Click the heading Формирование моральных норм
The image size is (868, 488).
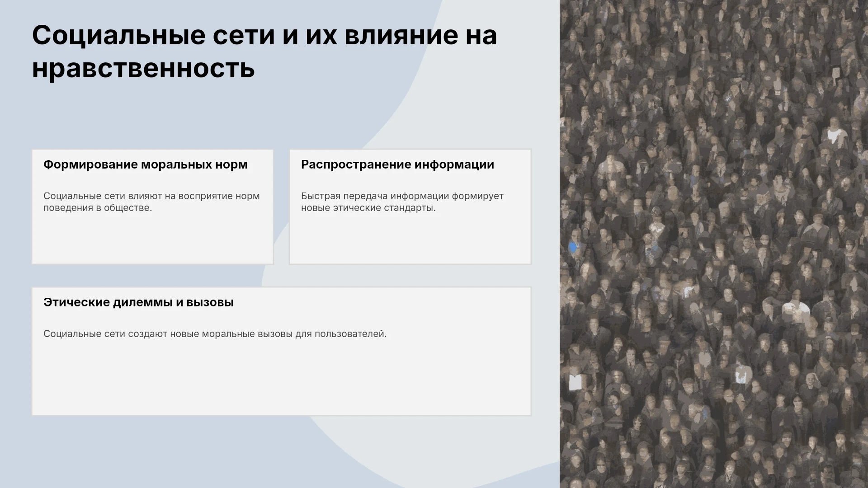146,164
